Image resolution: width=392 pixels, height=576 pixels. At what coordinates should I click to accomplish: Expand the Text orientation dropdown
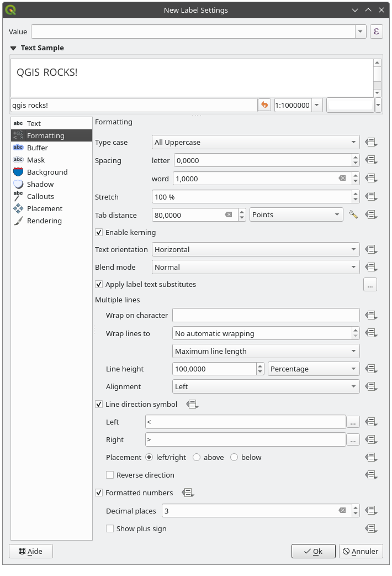tap(256, 250)
